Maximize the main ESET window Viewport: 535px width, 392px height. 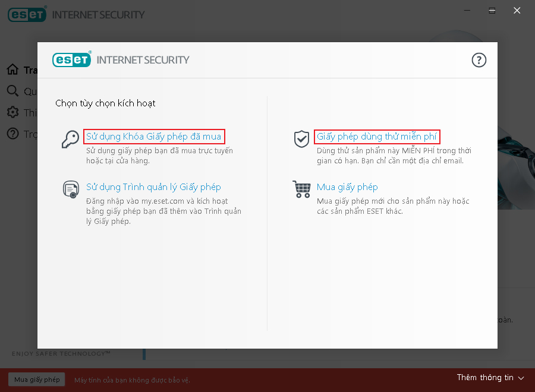[x=492, y=11]
